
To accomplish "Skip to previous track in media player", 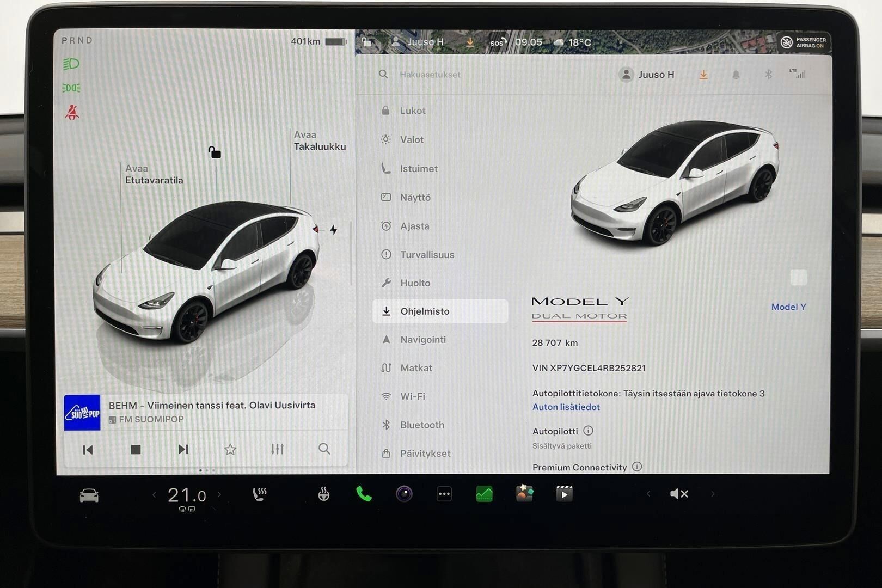I will (88, 449).
